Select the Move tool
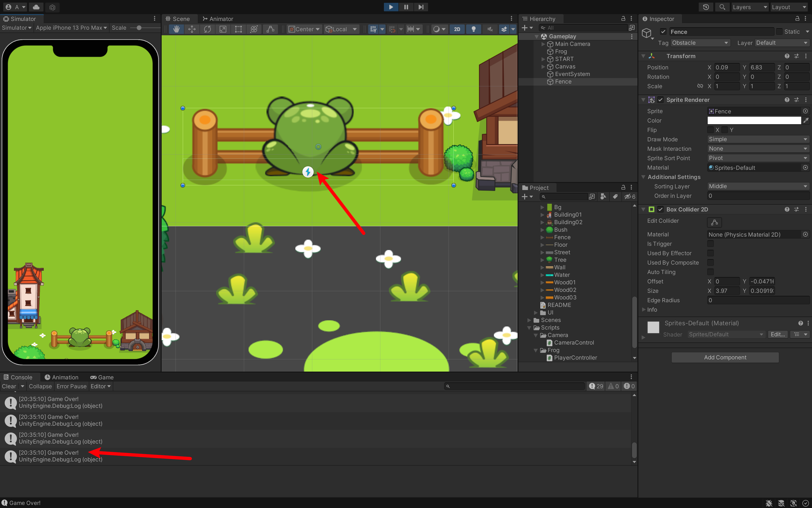 point(192,29)
